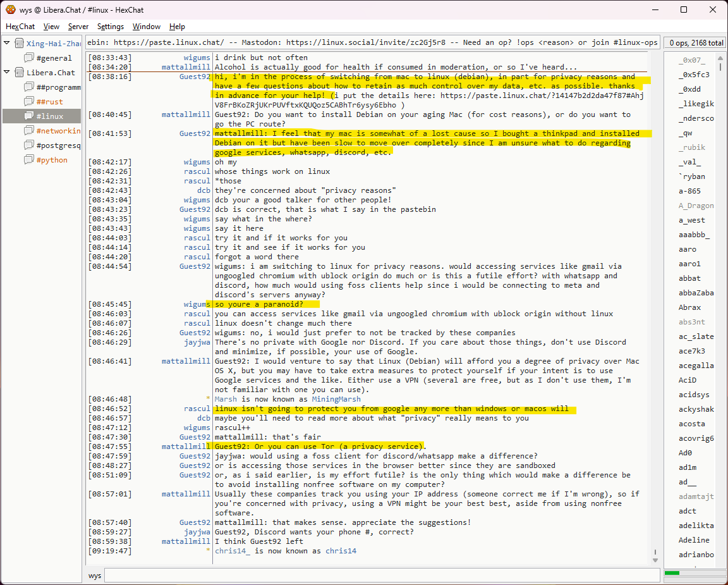
Task: Click the Libera.Chat server icon
Action: (19, 73)
